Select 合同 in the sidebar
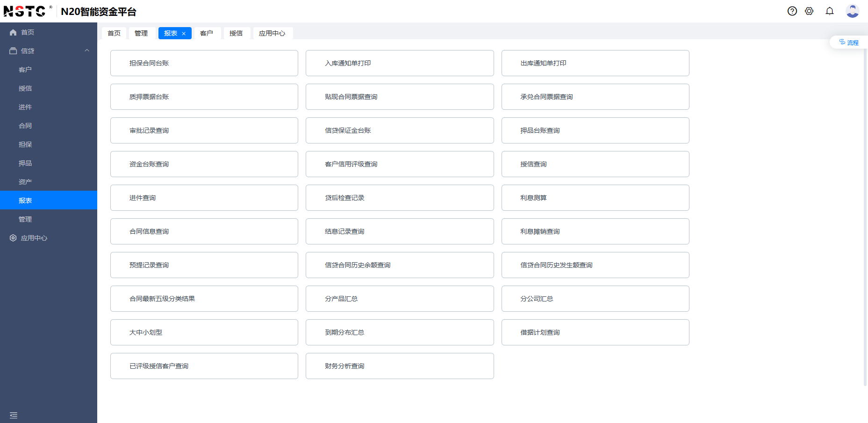Image resolution: width=868 pixels, height=423 pixels. coord(25,126)
